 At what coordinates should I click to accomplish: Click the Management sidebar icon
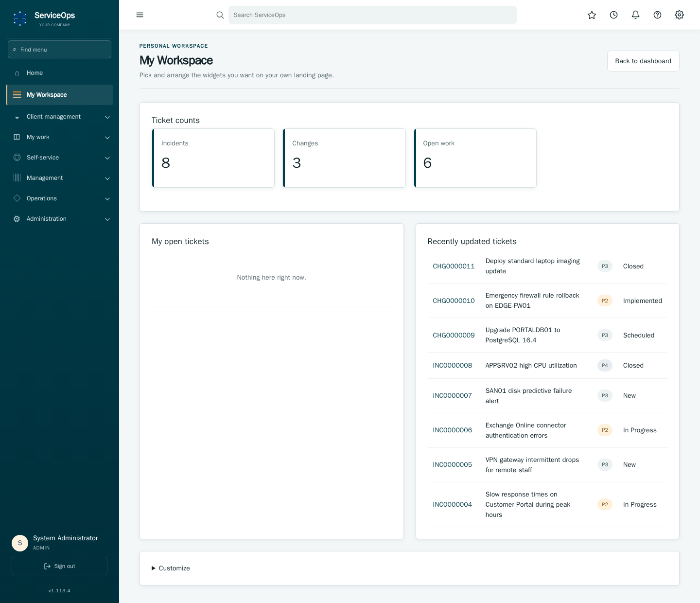[17, 178]
